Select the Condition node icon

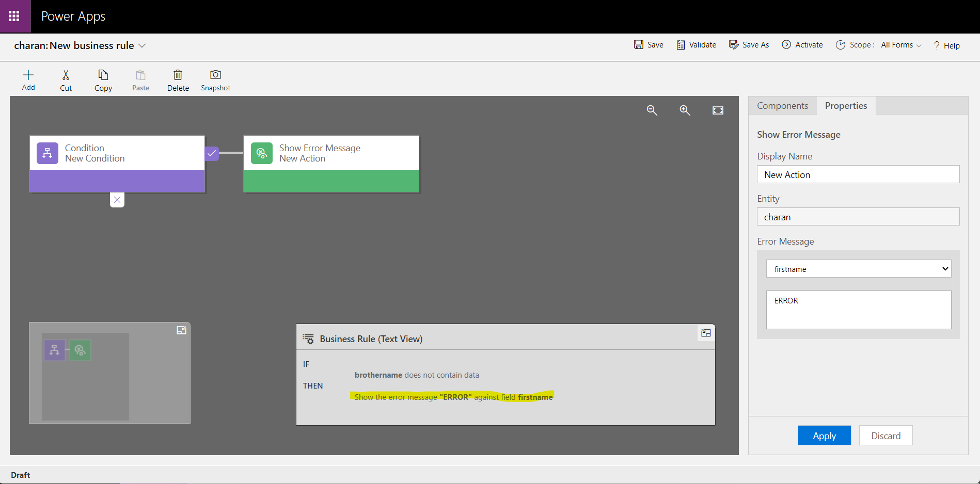[x=48, y=153]
